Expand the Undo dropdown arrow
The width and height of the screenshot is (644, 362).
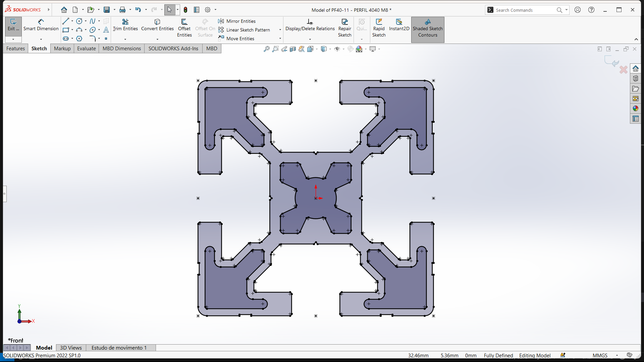coord(146,10)
